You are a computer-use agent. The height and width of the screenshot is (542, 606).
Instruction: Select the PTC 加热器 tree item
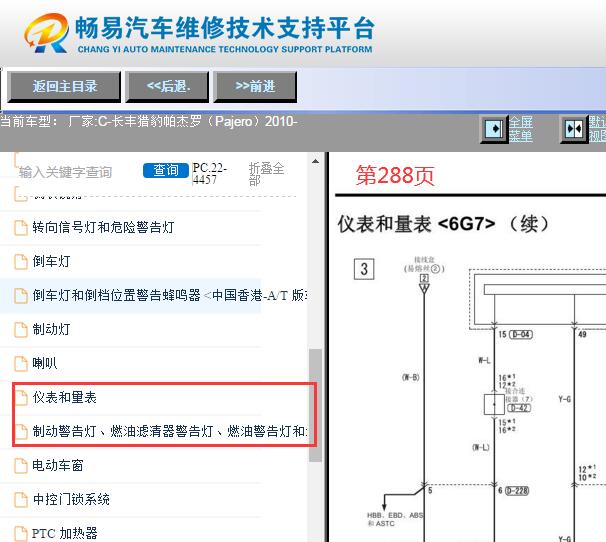(64, 533)
